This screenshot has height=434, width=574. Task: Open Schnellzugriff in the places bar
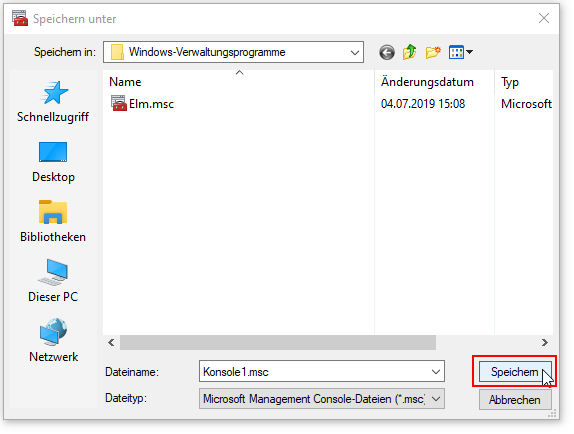click(x=53, y=102)
